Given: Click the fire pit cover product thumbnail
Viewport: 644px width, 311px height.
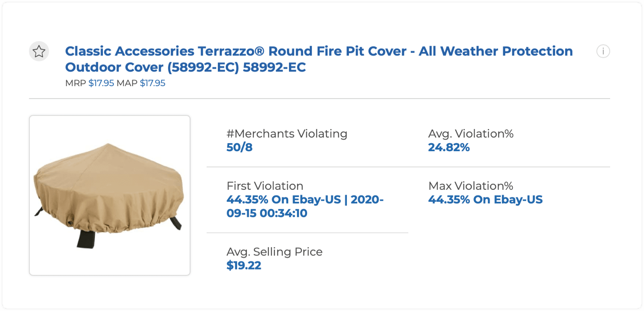Looking at the screenshot, I should [110, 195].
